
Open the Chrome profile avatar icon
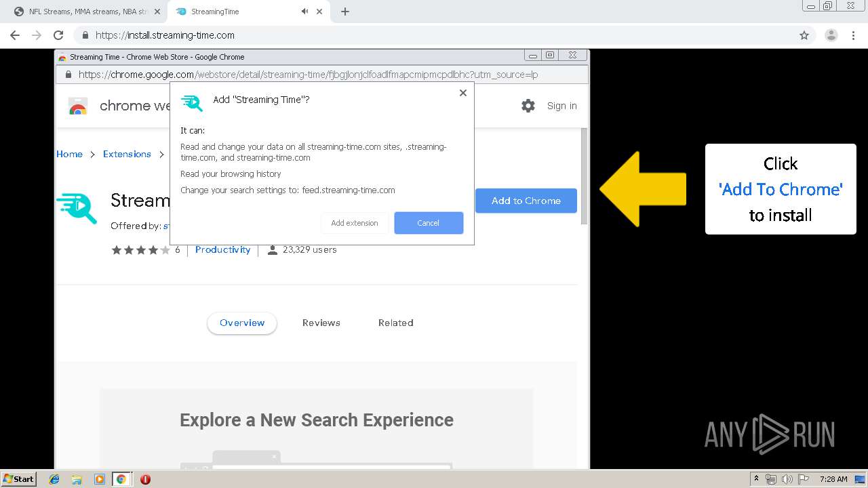(831, 35)
